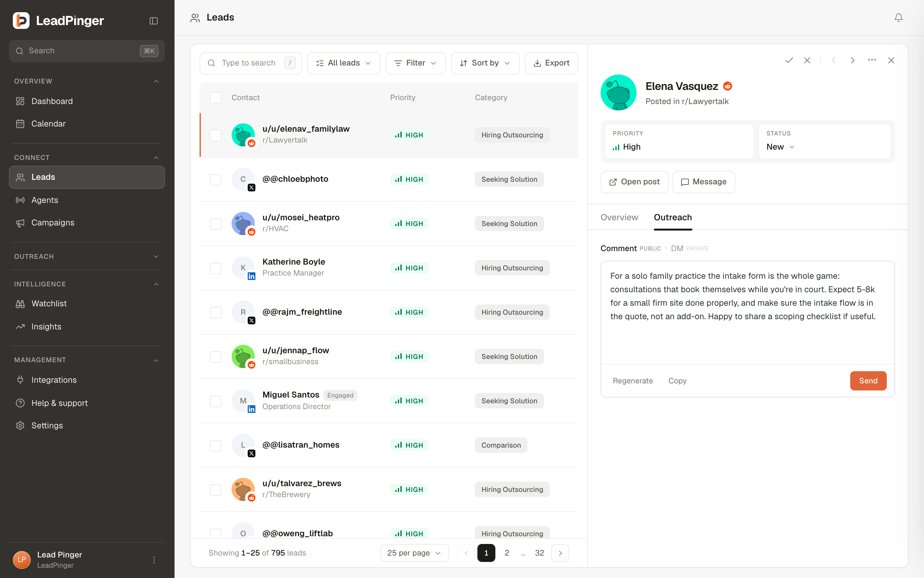The height and width of the screenshot is (578, 924).
Task: Expand the Outreach sidebar section
Action: pyautogui.click(x=87, y=257)
